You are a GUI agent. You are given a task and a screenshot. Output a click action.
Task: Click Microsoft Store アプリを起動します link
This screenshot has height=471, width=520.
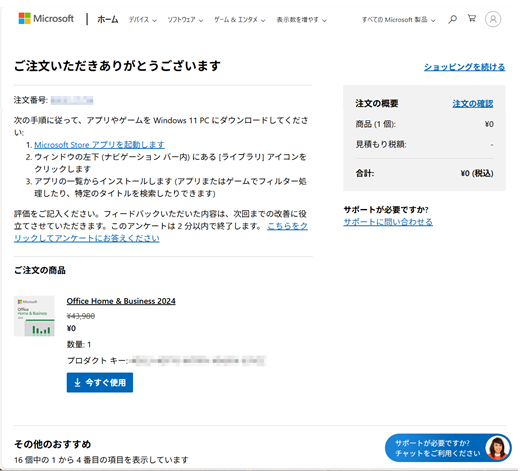tap(99, 145)
